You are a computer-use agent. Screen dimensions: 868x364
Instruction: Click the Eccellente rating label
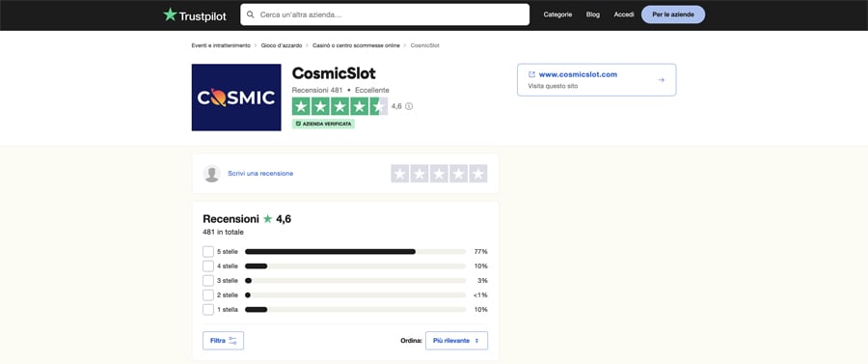372,90
